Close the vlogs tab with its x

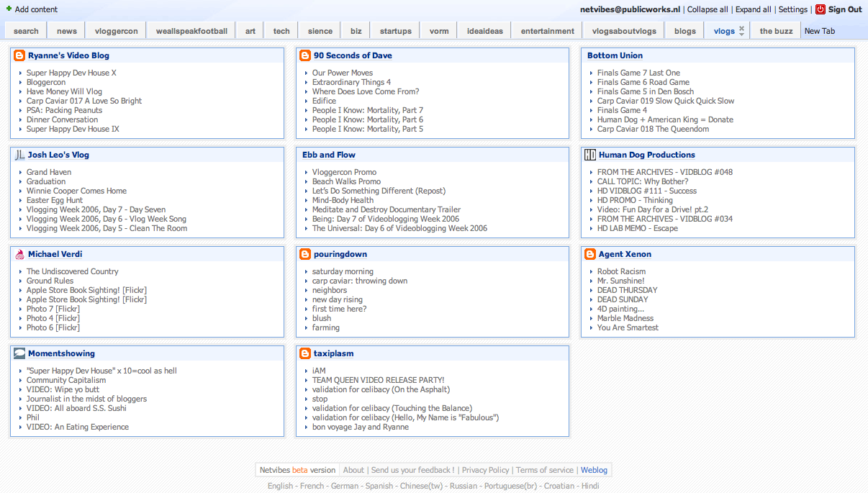(x=742, y=27)
